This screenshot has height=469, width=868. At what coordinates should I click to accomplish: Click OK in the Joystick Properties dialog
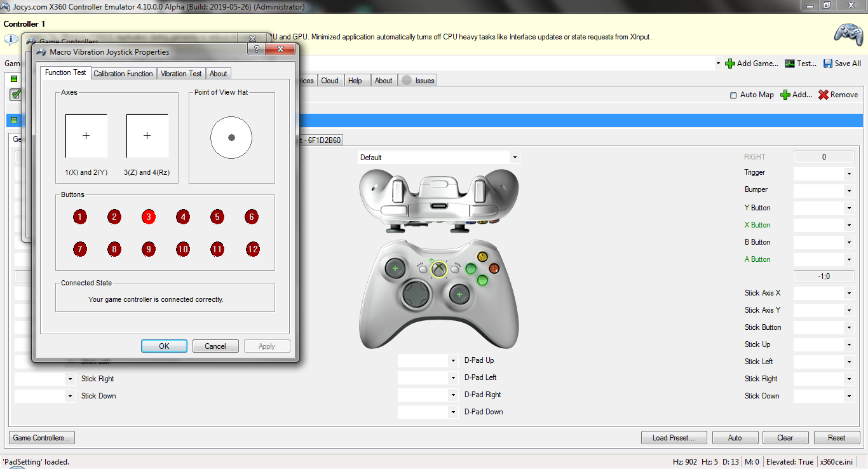tap(164, 346)
